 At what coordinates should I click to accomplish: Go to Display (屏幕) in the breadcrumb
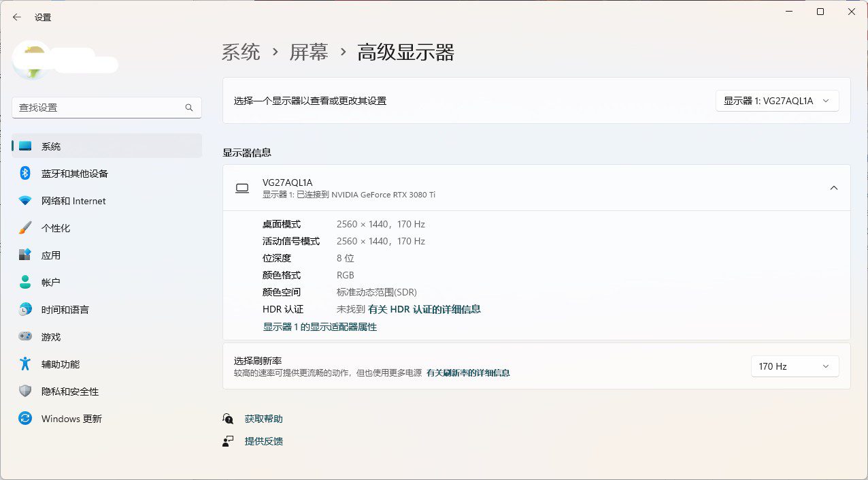[309, 52]
